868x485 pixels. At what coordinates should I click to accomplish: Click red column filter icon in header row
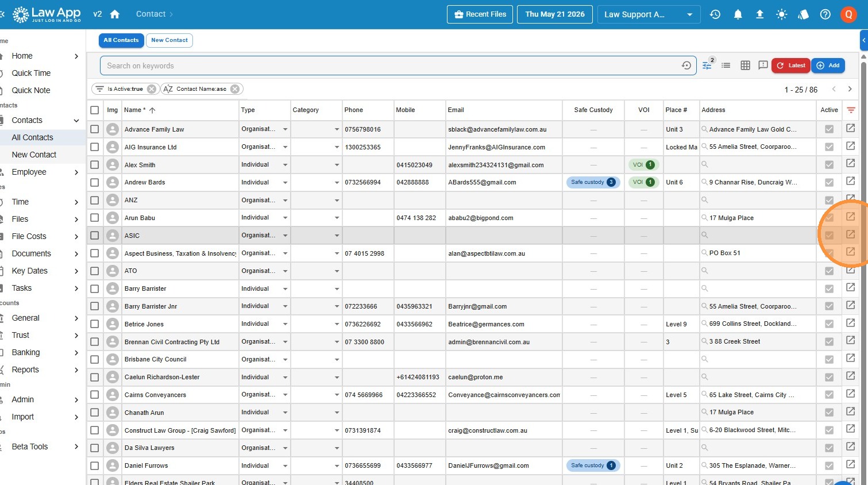coord(851,110)
